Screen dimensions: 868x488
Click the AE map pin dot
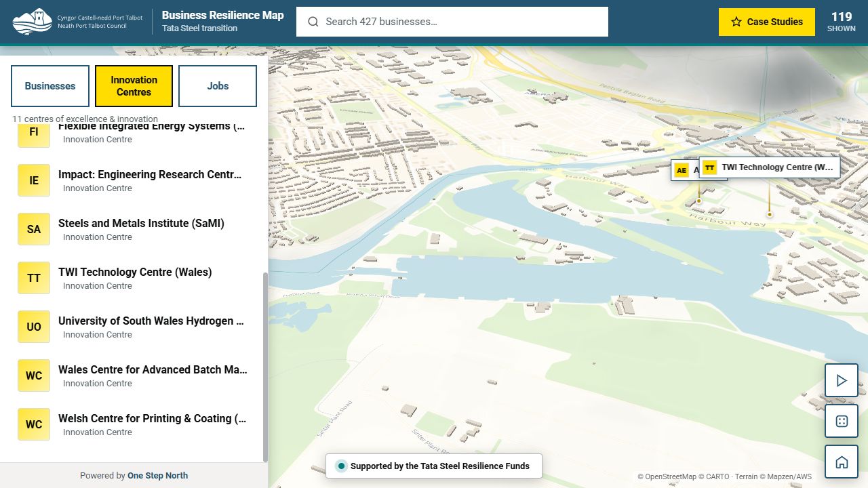(x=698, y=201)
